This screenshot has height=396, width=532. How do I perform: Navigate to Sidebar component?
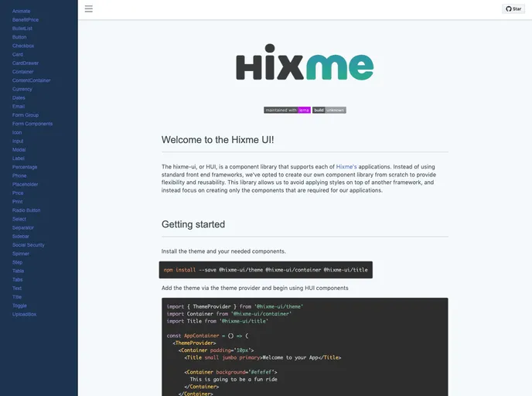21,236
